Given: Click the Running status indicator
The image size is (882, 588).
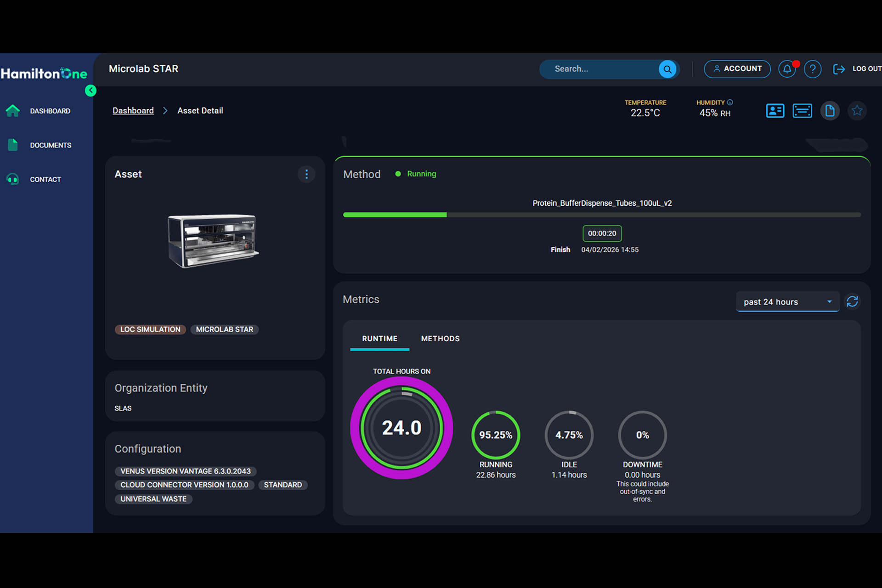Looking at the screenshot, I should (x=416, y=174).
